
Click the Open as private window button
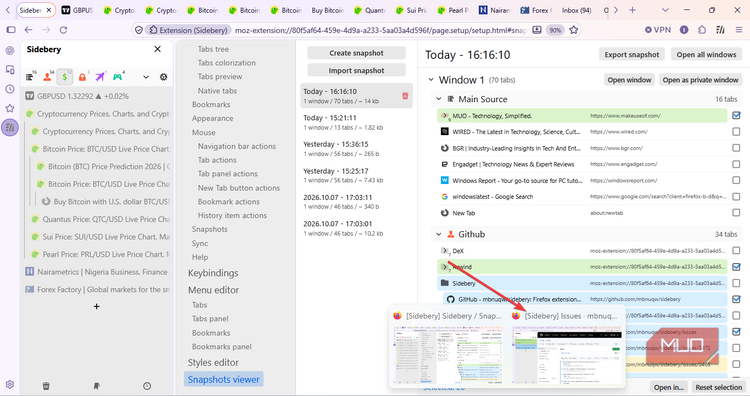pos(700,80)
